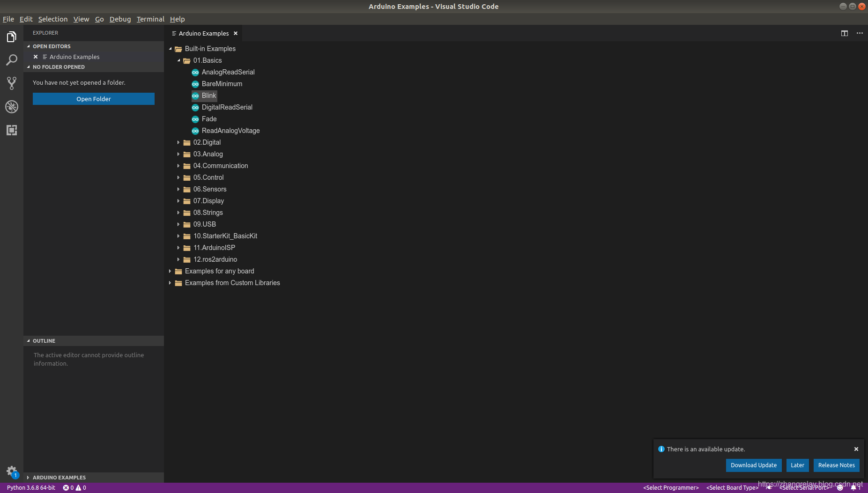Open the Help menu
Screen dimensions: 868x493
click(x=177, y=19)
